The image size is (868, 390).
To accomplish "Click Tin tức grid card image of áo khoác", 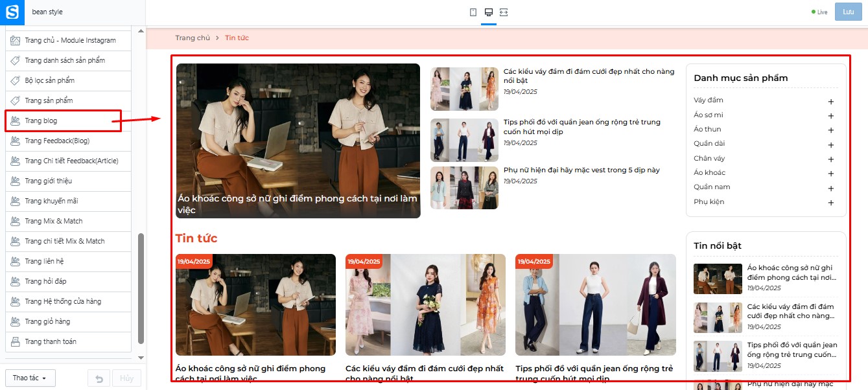I will 255,304.
